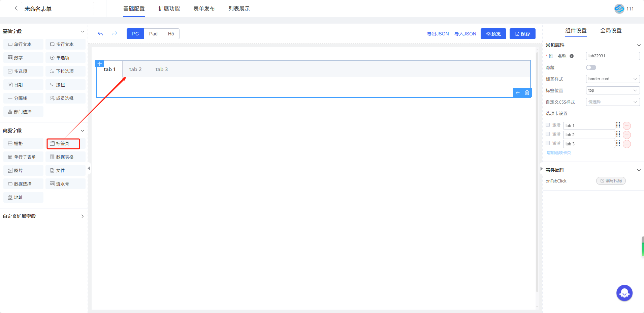Click the undo arrow icon
The height and width of the screenshot is (313, 644).
click(x=100, y=34)
